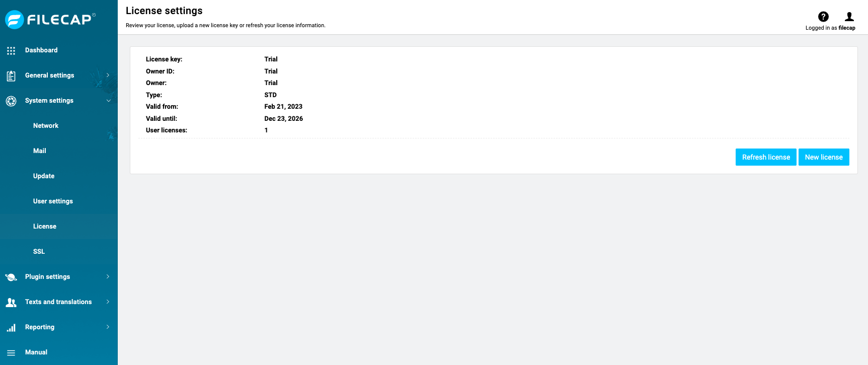Expand the General settings chevron
The height and width of the screenshot is (365, 868).
[x=108, y=76]
